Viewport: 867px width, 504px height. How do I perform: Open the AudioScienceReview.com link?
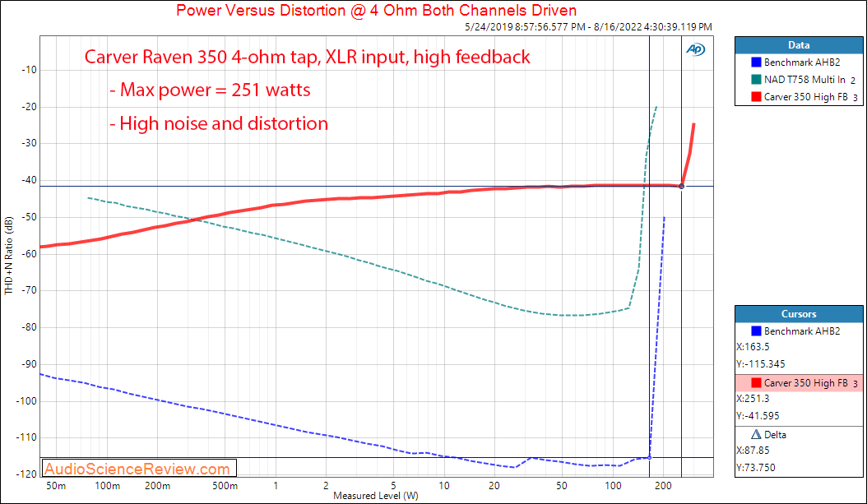(x=137, y=469)
